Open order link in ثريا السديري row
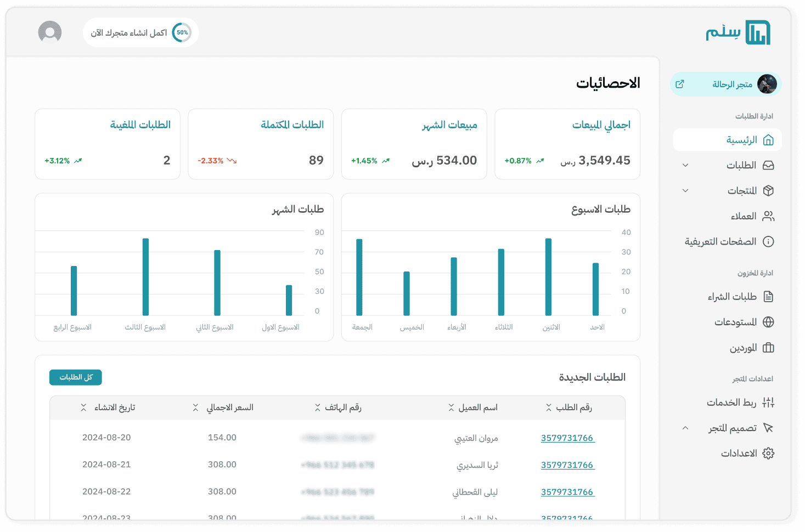805x532 pixels. point(568,465)
